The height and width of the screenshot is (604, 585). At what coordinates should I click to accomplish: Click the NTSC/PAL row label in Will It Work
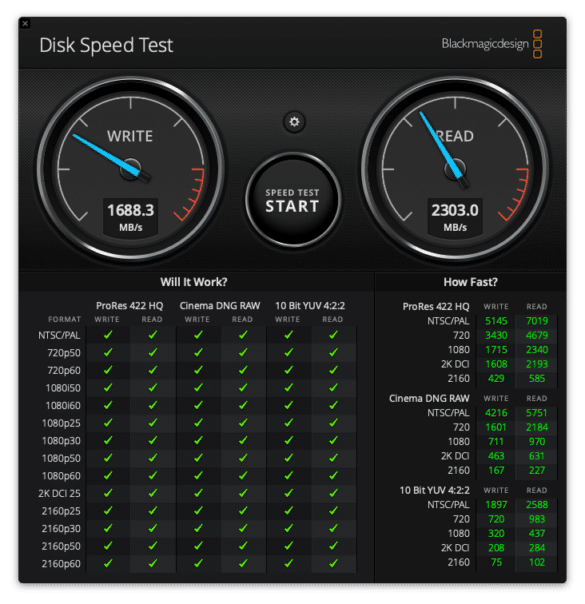coord(59,336)
